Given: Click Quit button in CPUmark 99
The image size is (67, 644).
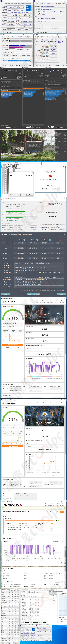Looking at the screenshot, I should [56, 189].
